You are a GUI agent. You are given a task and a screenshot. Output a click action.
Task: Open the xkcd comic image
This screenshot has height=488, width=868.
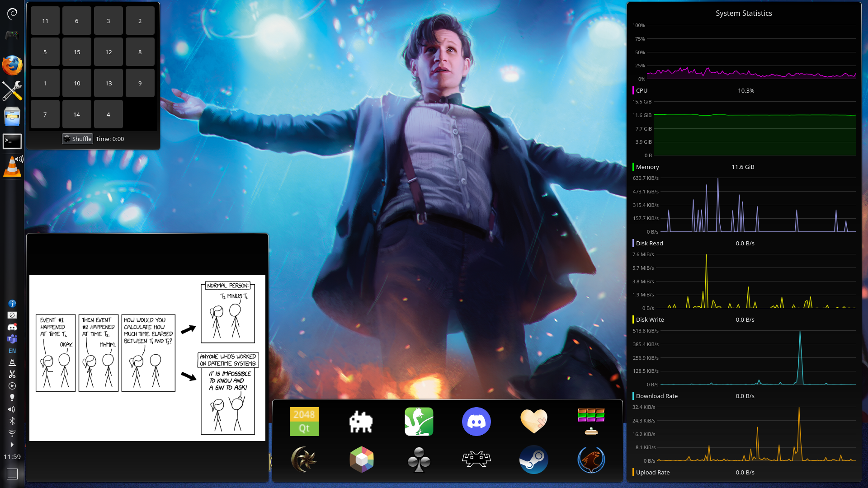click(x=147, y=358)
